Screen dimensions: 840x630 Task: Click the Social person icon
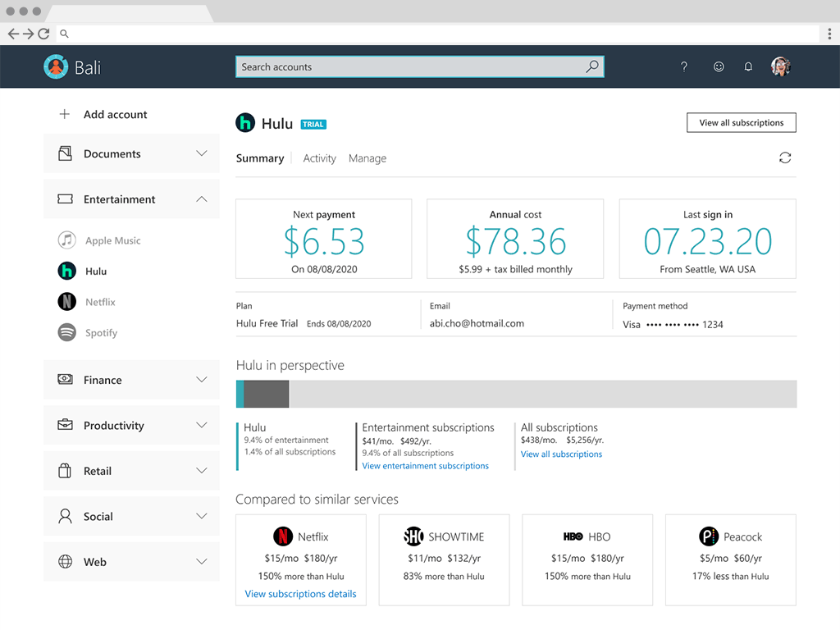65,516
